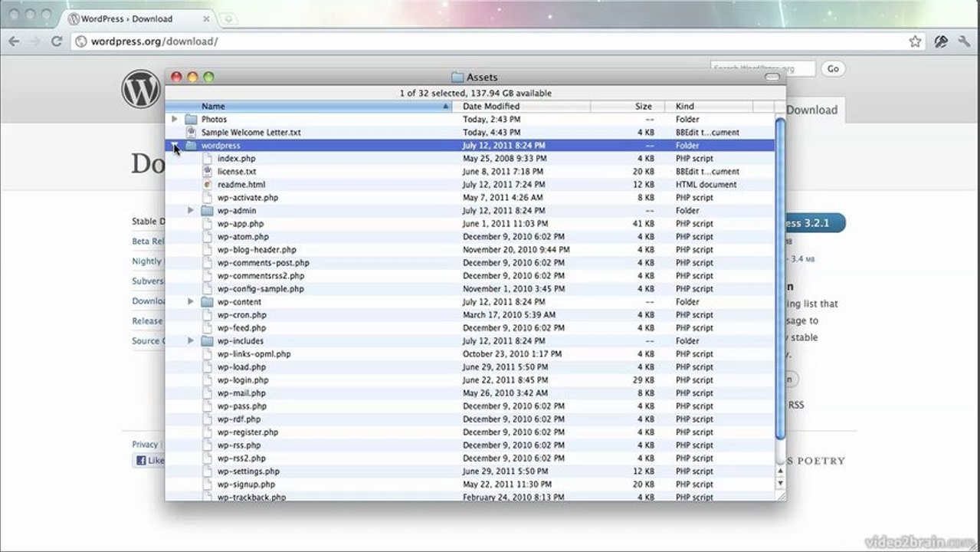Select the wp-cron.php file

[x=242, y=315]
